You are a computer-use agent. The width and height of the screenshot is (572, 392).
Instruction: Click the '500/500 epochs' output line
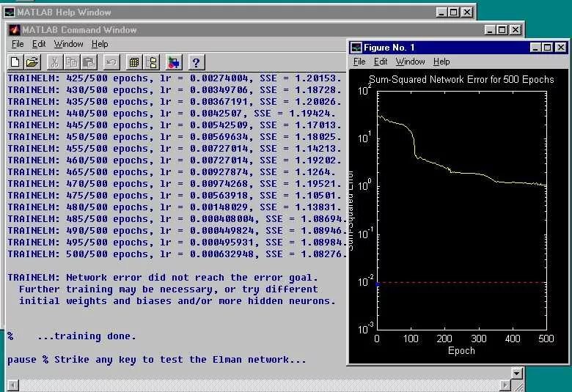pyautogui.click(x=177, y=254)
